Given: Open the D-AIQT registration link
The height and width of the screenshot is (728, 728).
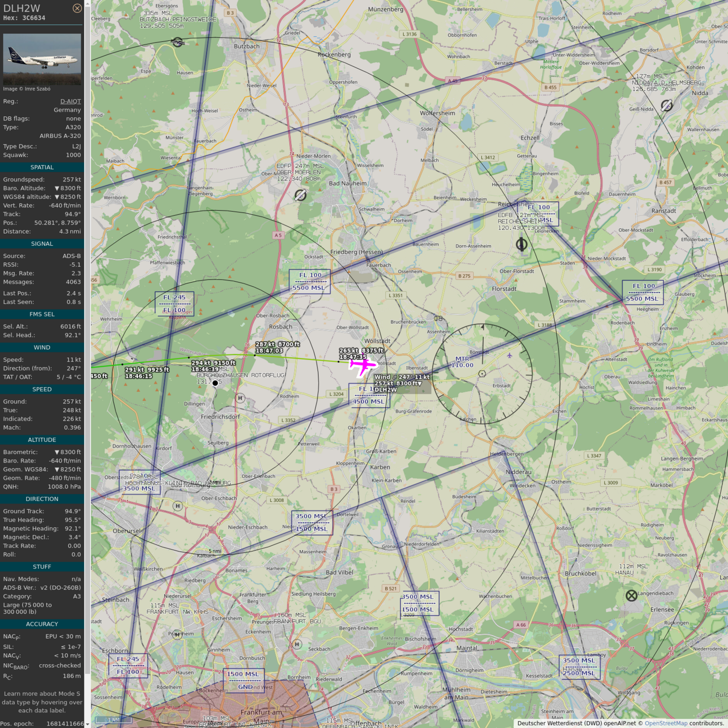Looking at the screenshot, I should point(70,101).
